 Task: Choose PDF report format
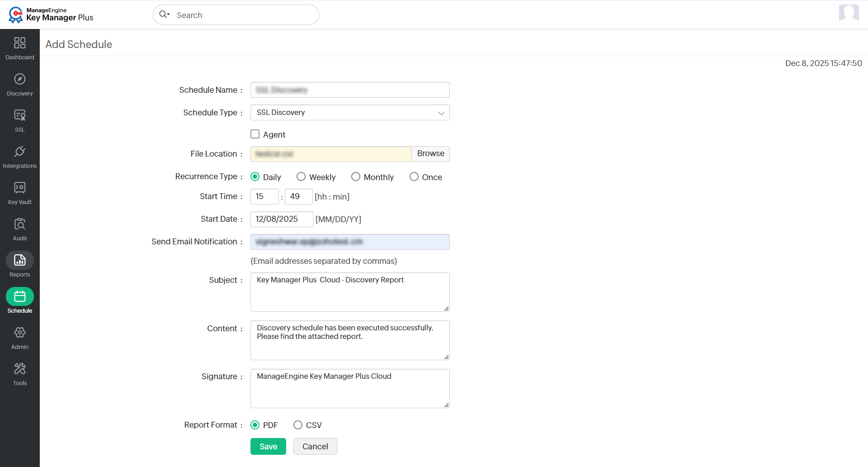point(255,425)
